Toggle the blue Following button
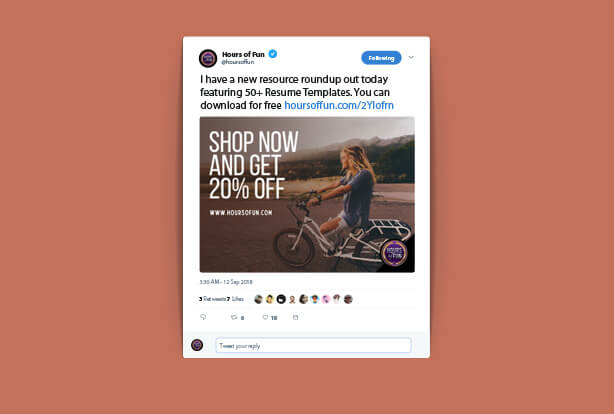614x414 pixels. (x=381, y=58)
